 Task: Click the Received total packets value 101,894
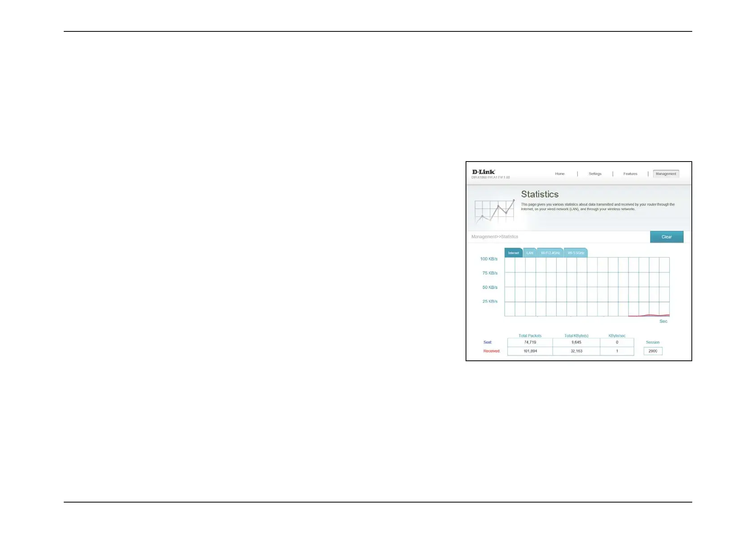[x=530, y=351]
